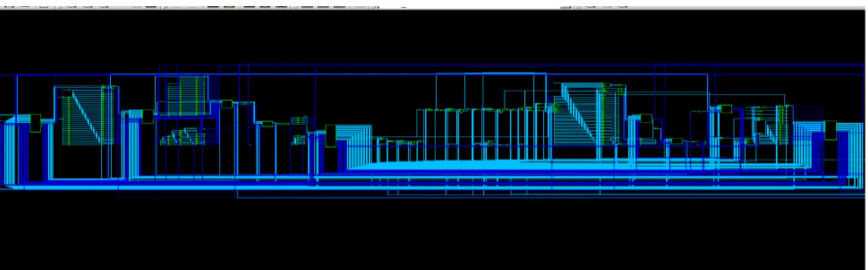Select tall green block feeding the fanned-out cyan bus
The image size is (868, 270).
330,136
